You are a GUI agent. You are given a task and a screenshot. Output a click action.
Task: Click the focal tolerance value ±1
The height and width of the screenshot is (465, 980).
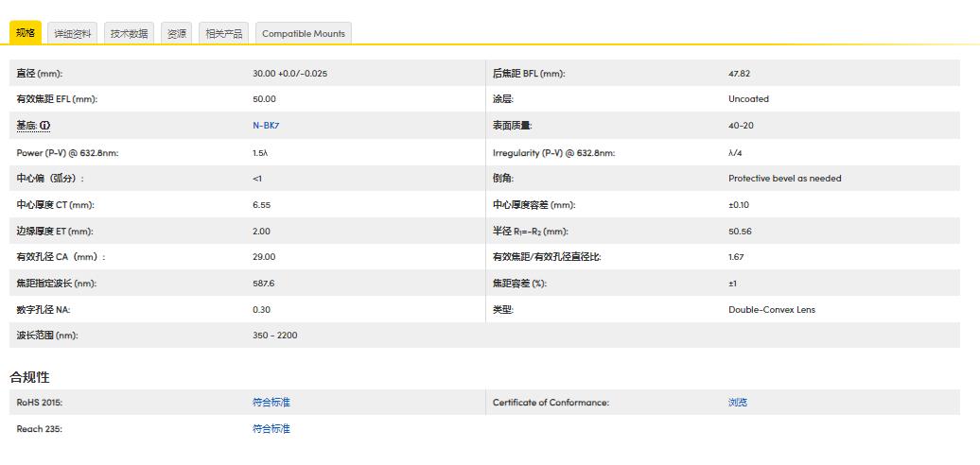tap(732, 284)
